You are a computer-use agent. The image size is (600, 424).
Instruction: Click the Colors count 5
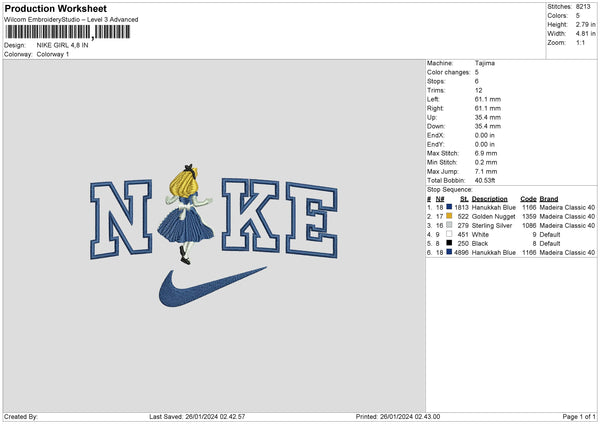click(578, 16)
